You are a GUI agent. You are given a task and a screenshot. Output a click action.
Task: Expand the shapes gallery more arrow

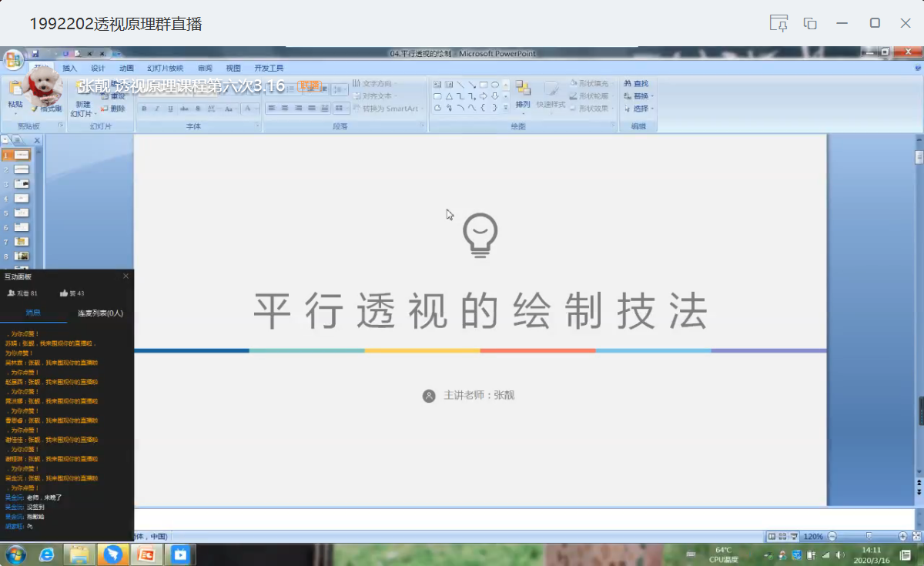pos(506,109)
